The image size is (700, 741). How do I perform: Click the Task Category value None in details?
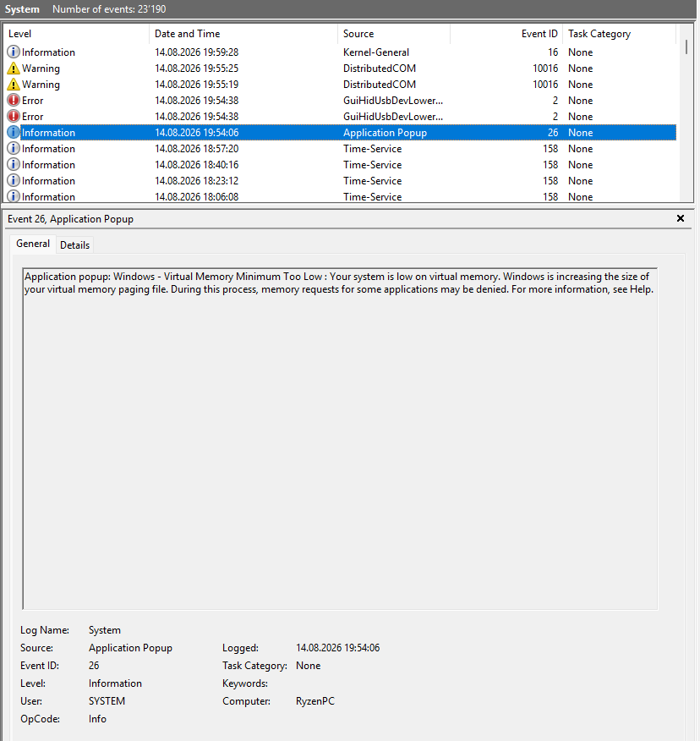pyautogui.click(x=308, y=666)
